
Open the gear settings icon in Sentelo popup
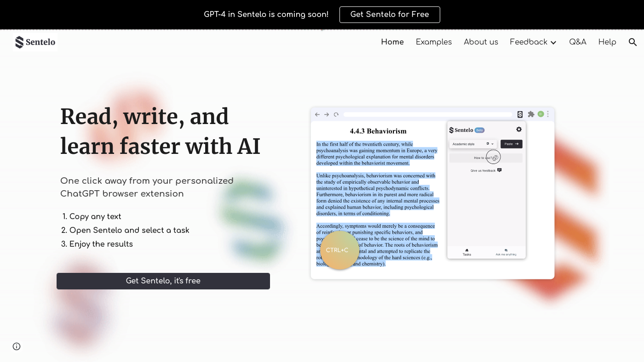(x=519, y=130)
